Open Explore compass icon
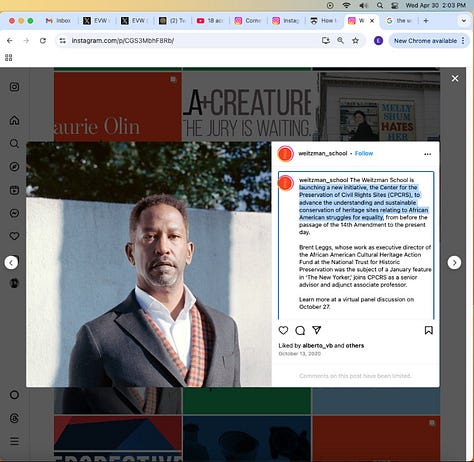The height and width of the screenshot is (462, 474). click(14, 167)
